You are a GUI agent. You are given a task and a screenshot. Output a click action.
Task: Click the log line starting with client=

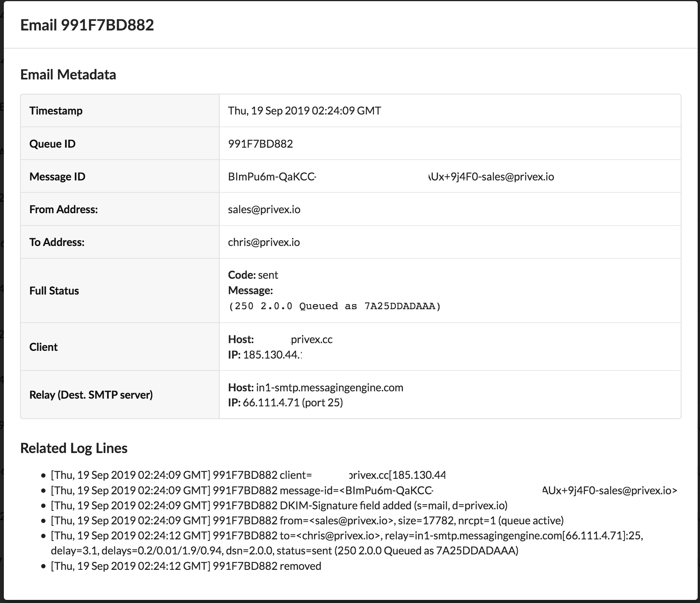tap(257, 475)
